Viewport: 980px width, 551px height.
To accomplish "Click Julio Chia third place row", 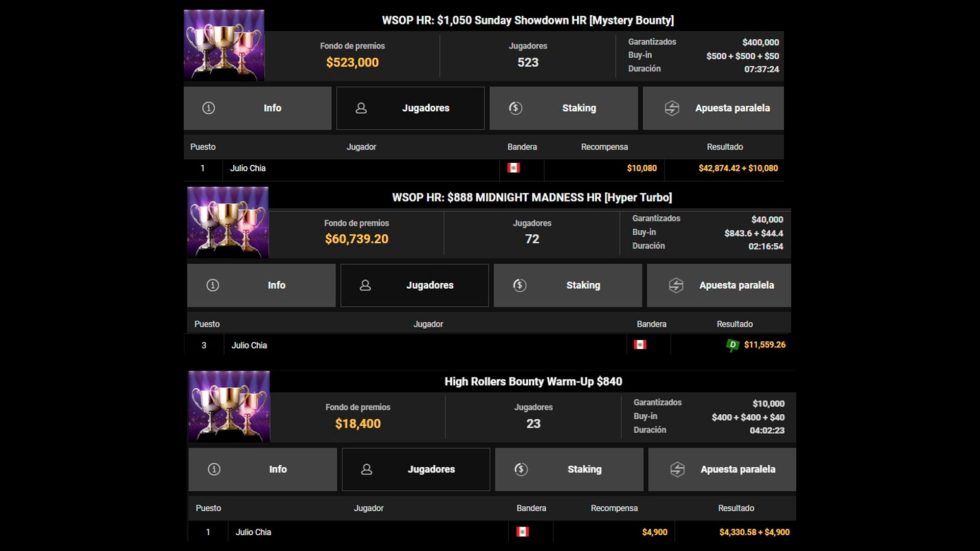I will 249,345.
